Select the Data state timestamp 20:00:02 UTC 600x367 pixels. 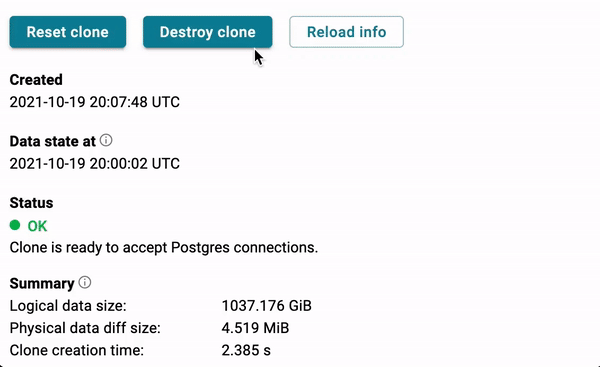click(95, 164)
